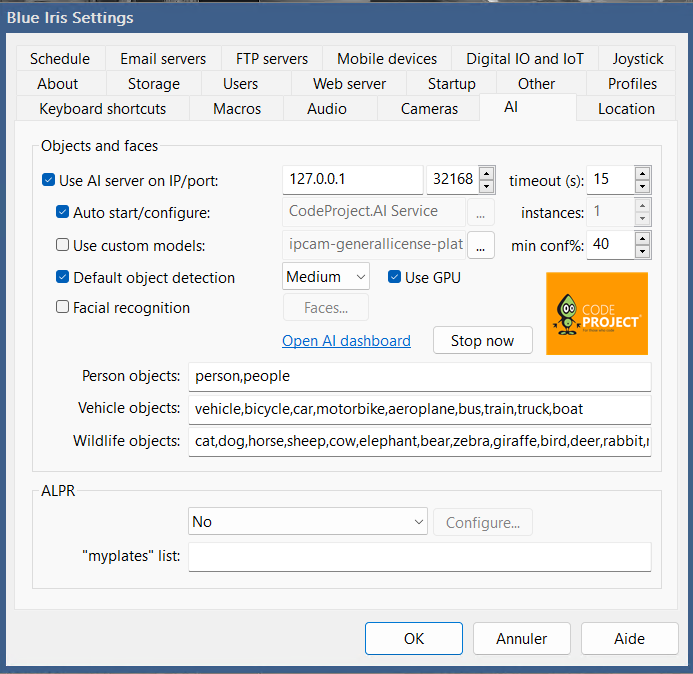The image size is (693, 674).
Task: Enable Use custom models checkbox
Action: tap(63, 245)
